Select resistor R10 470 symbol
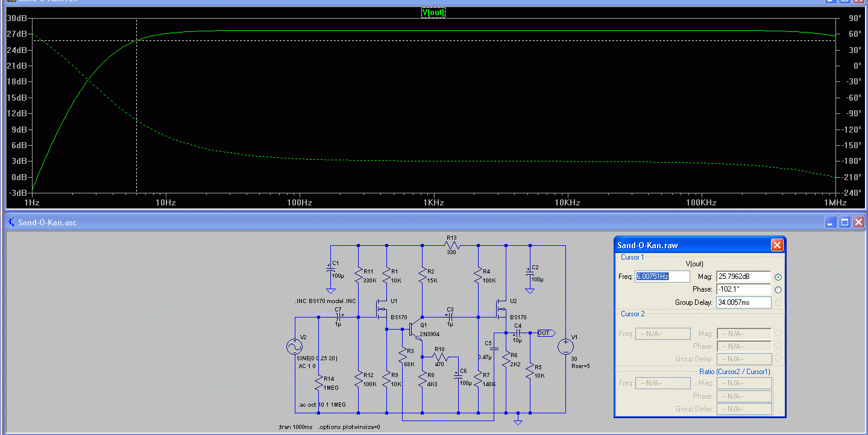Viewport: 868px width, 435px height. [x=441, y=356]
